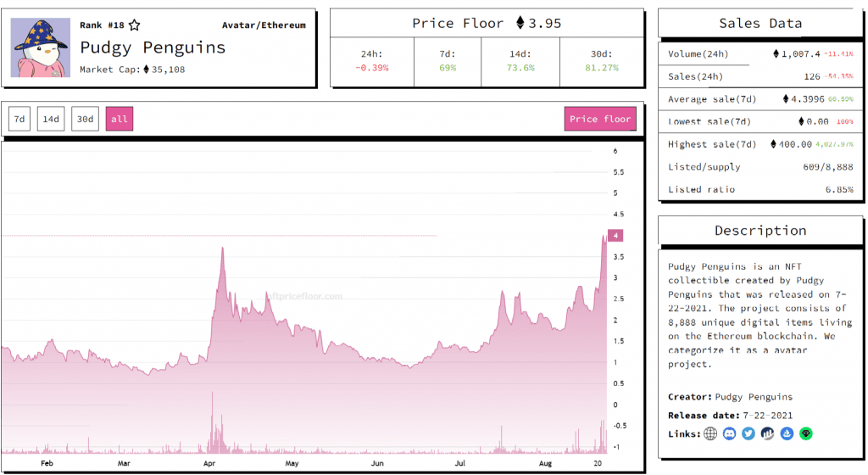Click the Average sale(7d) 4.3996 value
This screenshot has height=475, width=868.
804,99
